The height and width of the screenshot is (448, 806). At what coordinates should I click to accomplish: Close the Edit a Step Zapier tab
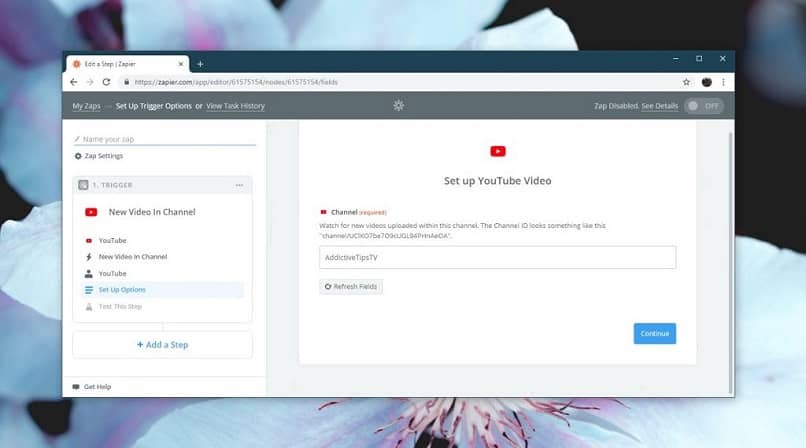coord(181,64)
